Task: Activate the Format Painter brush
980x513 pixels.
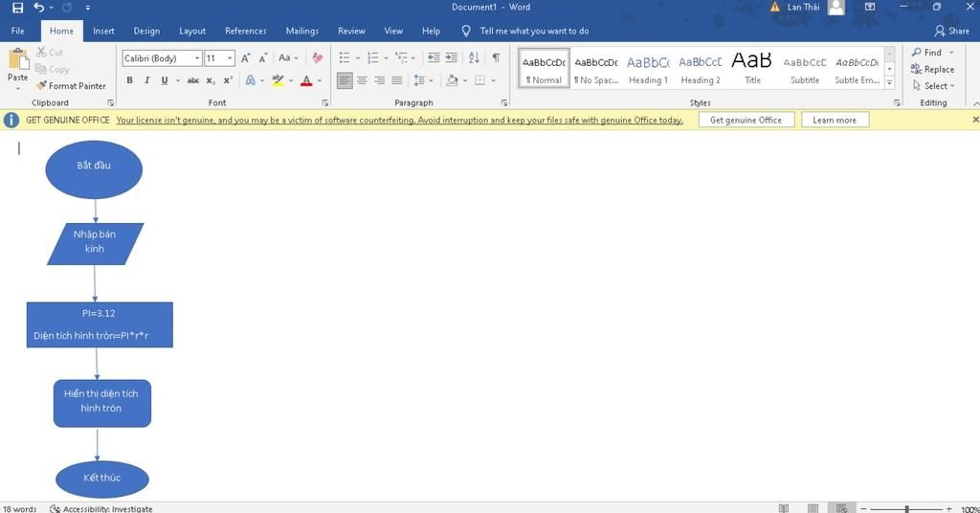Action: click(71, 85)
